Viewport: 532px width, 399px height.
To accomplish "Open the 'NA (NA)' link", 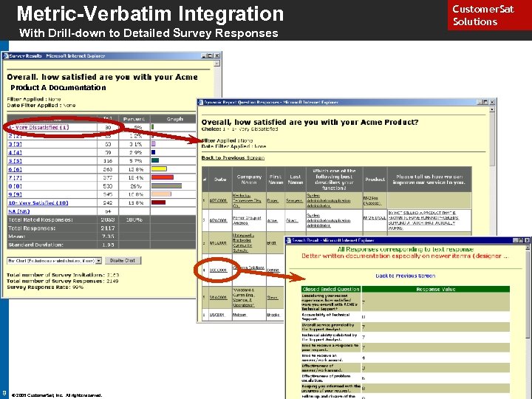I will click(19, 211).
